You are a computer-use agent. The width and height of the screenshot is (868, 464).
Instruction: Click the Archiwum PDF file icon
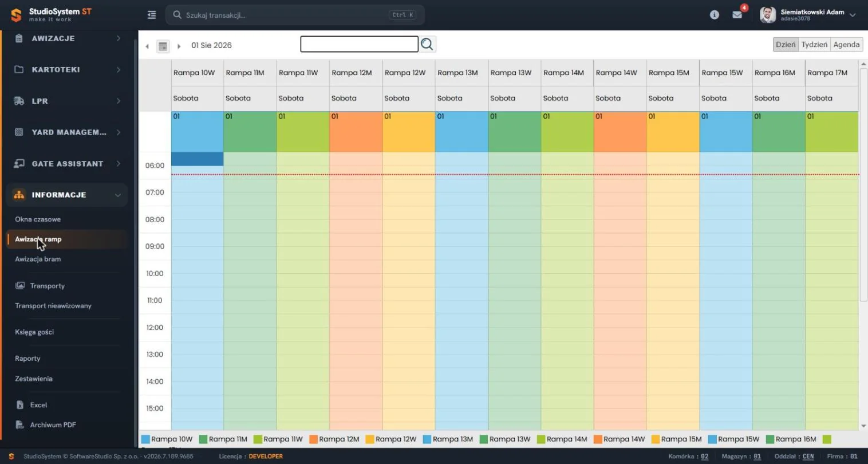point(20,424)
